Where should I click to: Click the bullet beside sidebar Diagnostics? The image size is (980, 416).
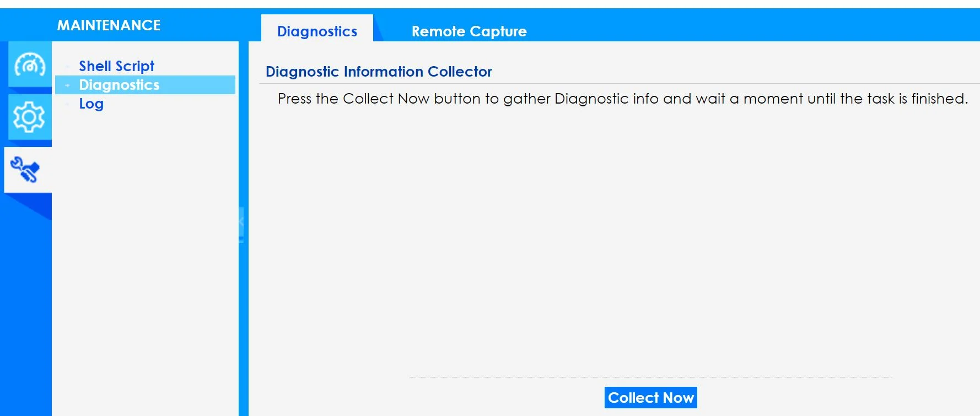click(67, 85)
